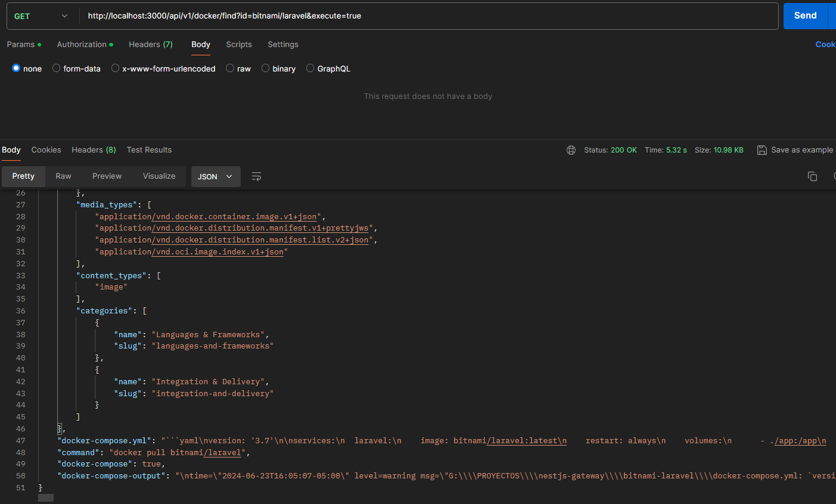This screenshot has height=504, width=836.
Task: Expand the JSON format dropdown
Action: click(x=215, y=176)
